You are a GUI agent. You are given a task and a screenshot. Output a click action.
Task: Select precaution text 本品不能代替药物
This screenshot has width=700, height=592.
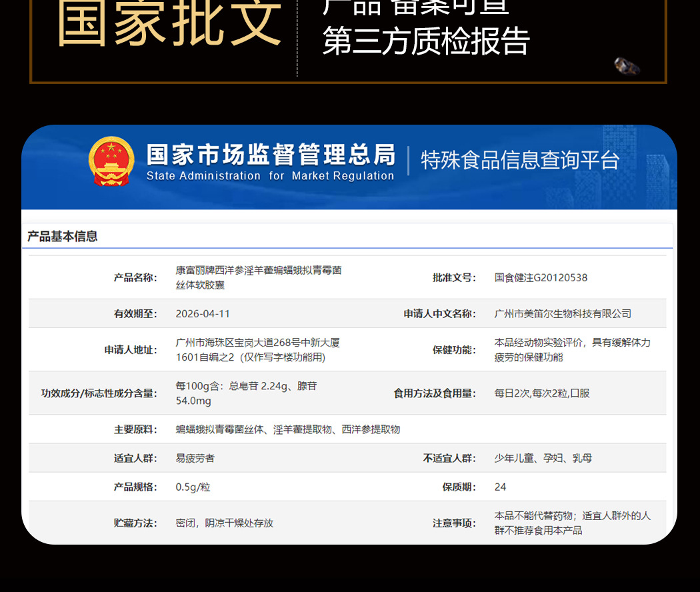(533, 515)
